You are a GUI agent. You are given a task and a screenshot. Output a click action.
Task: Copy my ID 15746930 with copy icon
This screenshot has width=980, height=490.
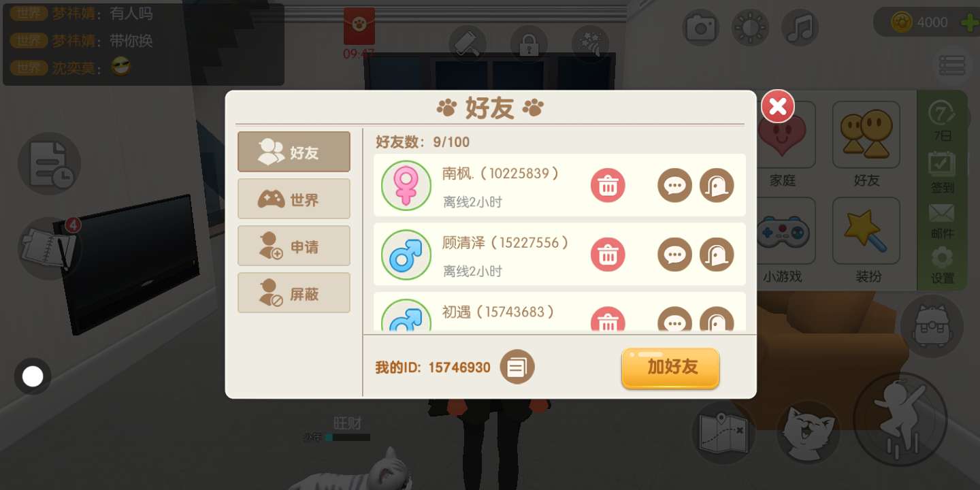pyautogui.click(x=517, y=367)
